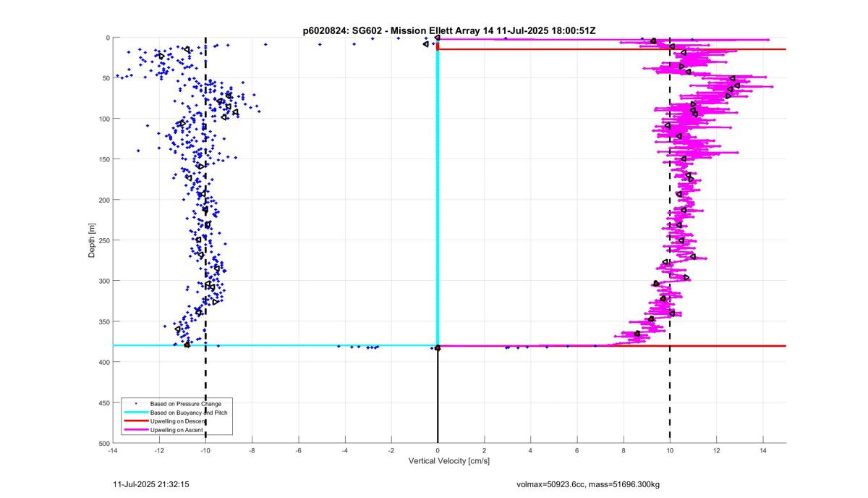Click depth axis tick label 250
The image size is (868, 498).
coord(103,240)
